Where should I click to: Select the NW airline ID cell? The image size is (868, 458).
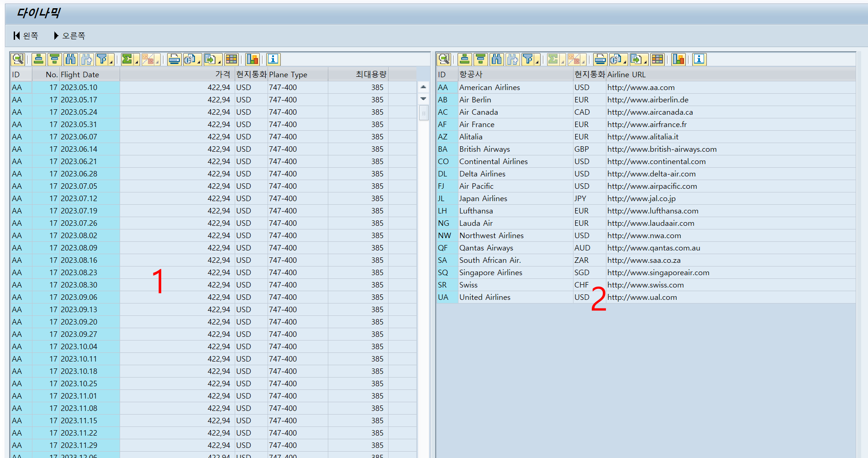point(447,235)
